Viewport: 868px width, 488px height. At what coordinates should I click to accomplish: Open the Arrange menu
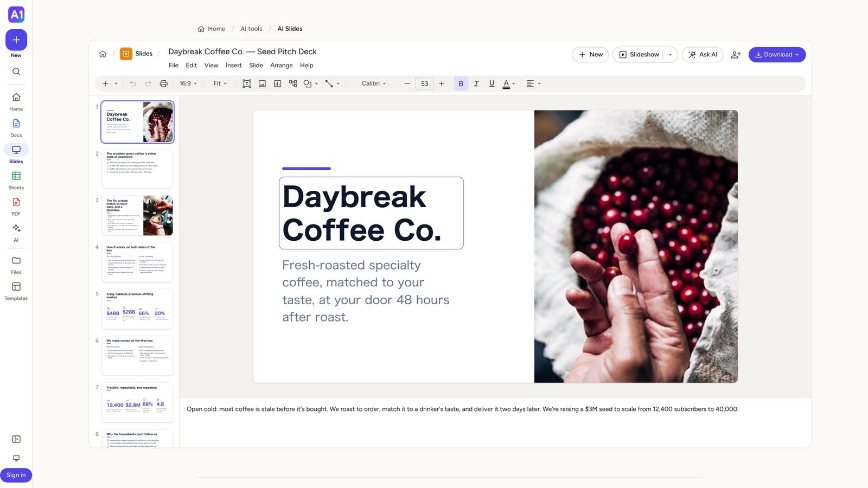coord(282,65)
